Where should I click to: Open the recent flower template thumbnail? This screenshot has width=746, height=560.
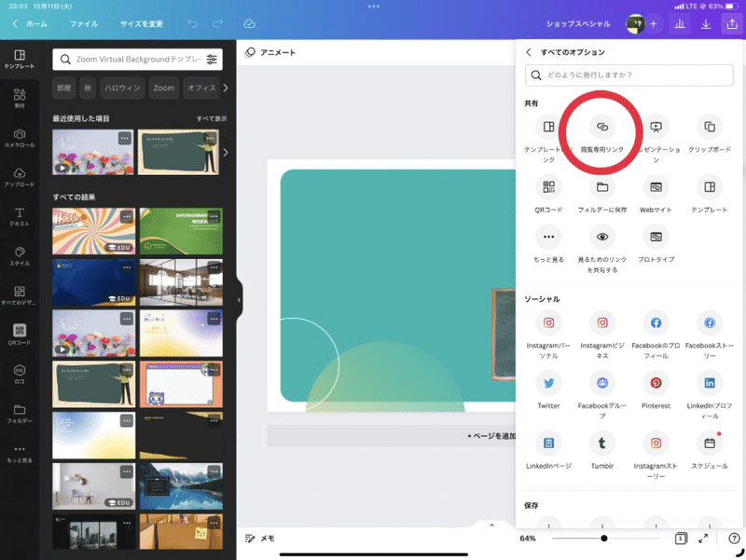pos(93,152)
